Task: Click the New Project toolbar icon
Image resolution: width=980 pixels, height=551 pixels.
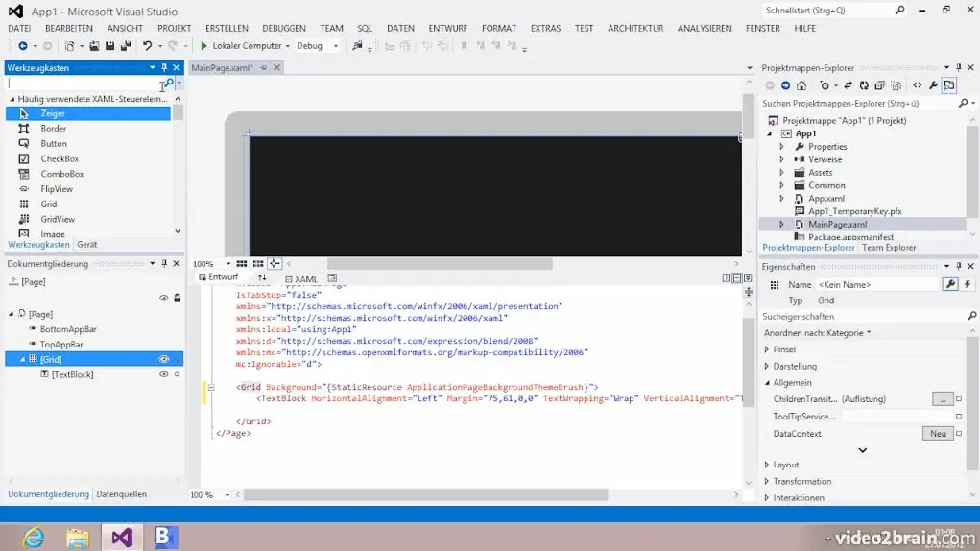Action: point(69,46)
